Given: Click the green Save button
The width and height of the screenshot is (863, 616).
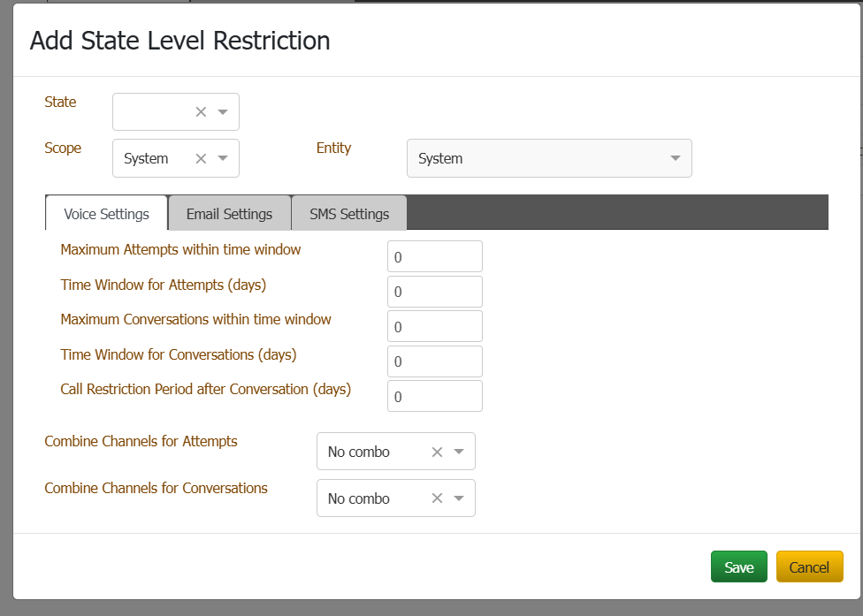Looking at the screenshot, I should pos(738,567).
